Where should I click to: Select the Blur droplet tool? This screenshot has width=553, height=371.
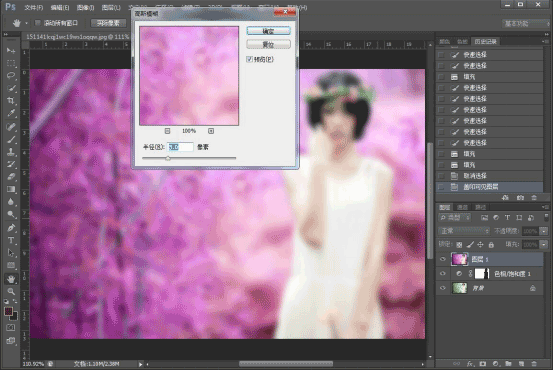tap(11, 202)
